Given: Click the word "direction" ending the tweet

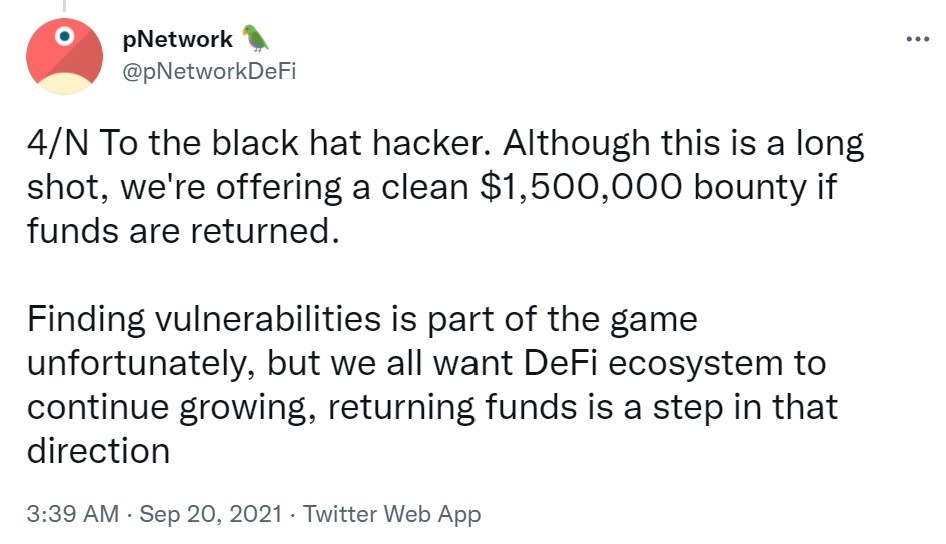Looking at the screenshot, I should tap(98, 449).
